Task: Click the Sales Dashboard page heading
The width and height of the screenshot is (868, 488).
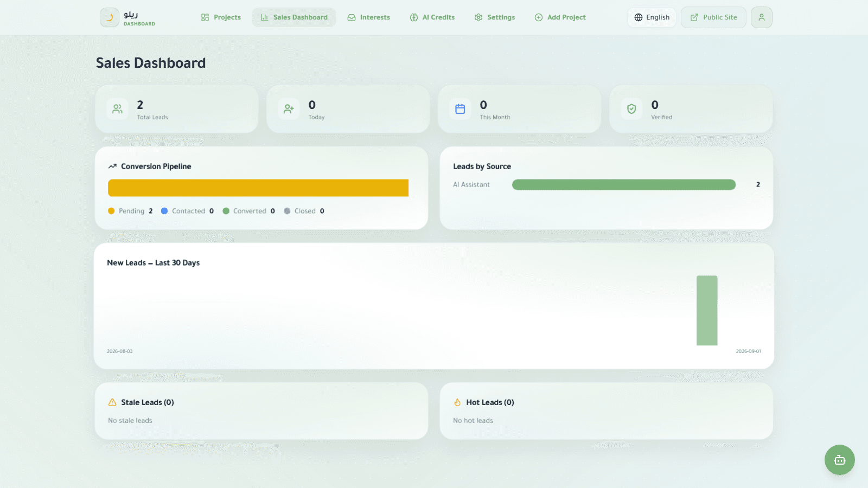Action: pyautogui.click(x=151, y=63)
